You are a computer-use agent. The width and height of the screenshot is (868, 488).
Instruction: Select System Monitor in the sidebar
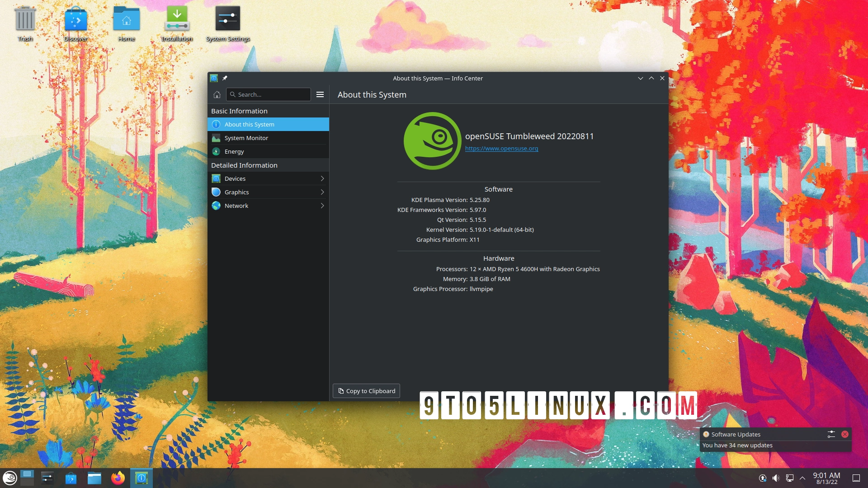click(x=245, y=138)
